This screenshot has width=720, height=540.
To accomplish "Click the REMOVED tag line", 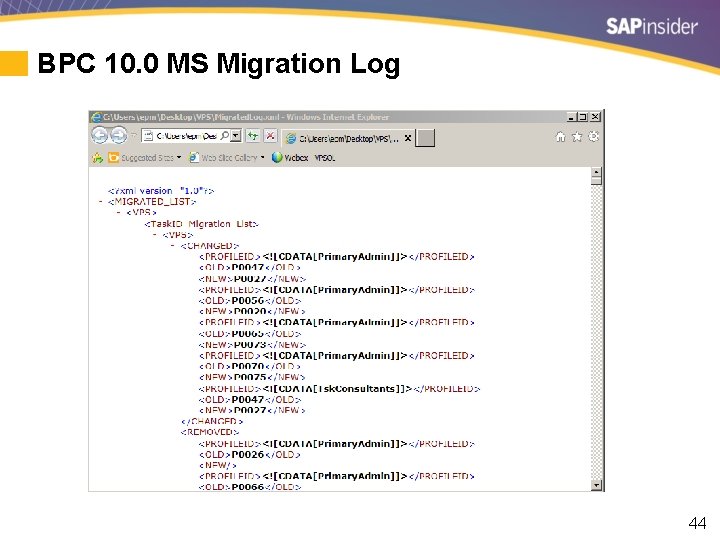I will (210, 432).
